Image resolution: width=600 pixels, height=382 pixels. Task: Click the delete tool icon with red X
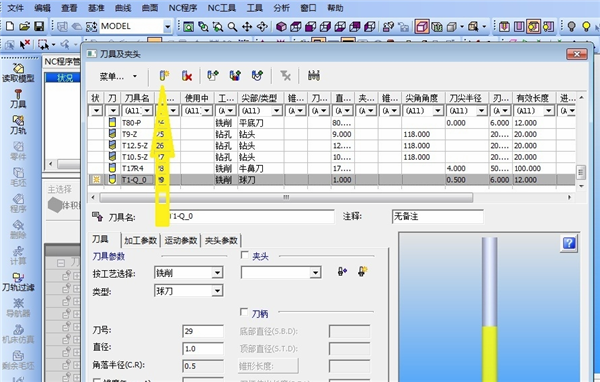pos(187,75)
